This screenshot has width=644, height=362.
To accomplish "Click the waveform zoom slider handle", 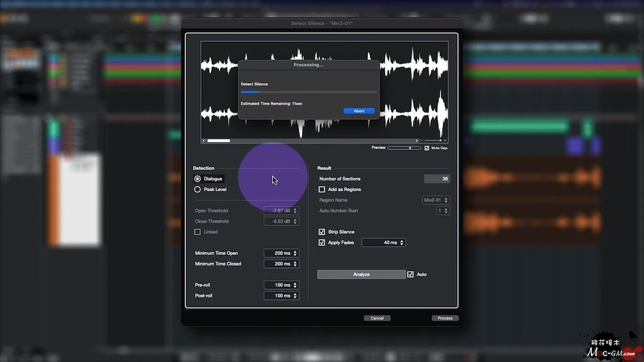I will [441, 140].
